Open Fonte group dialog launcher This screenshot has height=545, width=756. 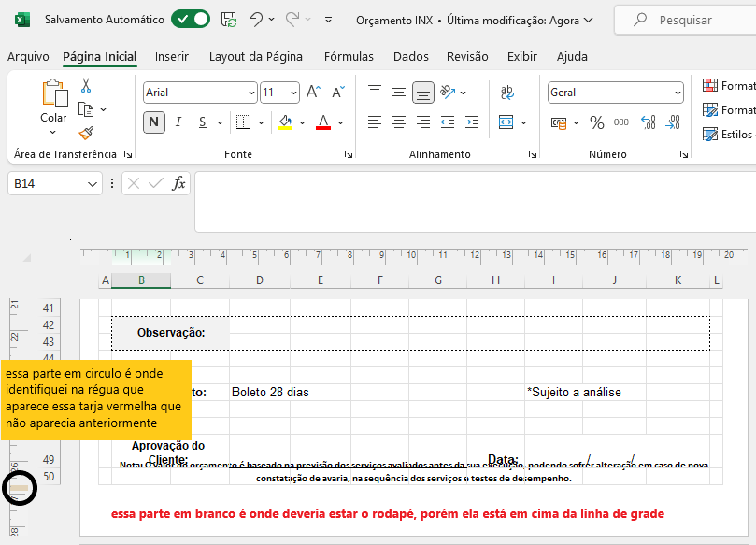pyautogui.click(x=349, y=154)
